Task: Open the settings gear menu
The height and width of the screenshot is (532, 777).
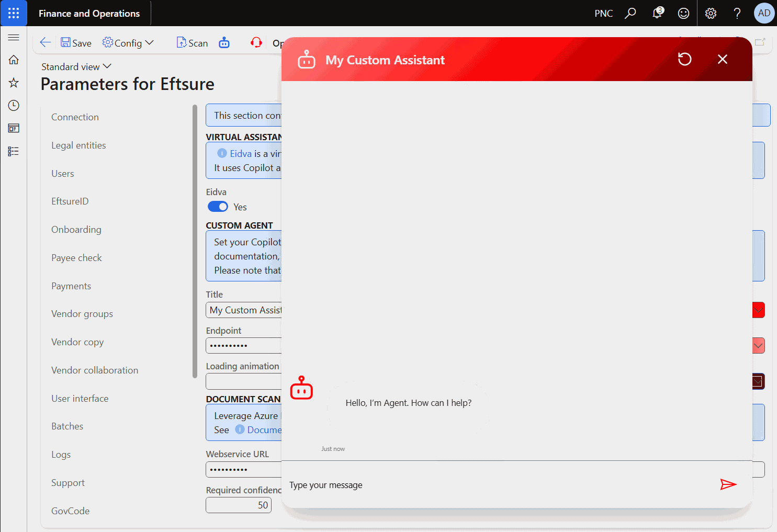Action: [x=711, y=13]
